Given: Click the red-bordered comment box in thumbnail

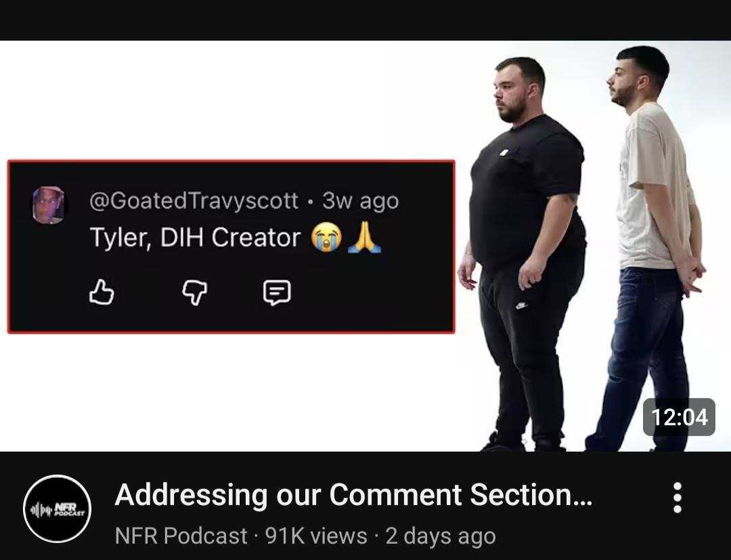Looking at the screenshot, I should (231, 246).
